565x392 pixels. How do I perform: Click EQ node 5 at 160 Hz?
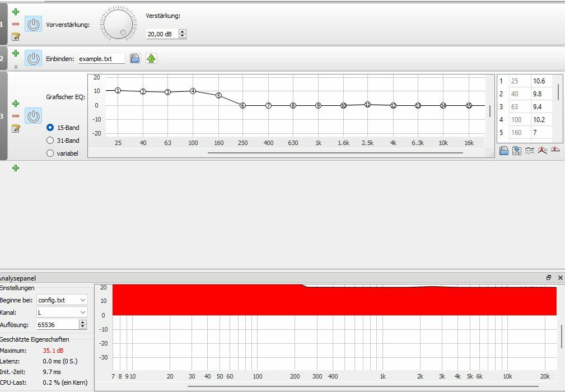(218, 95)
